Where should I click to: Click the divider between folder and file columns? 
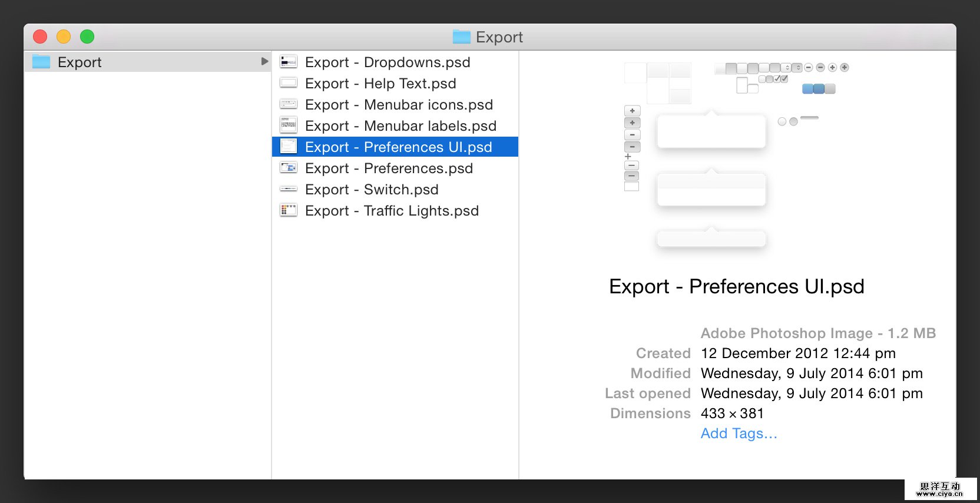coord(272,265)
